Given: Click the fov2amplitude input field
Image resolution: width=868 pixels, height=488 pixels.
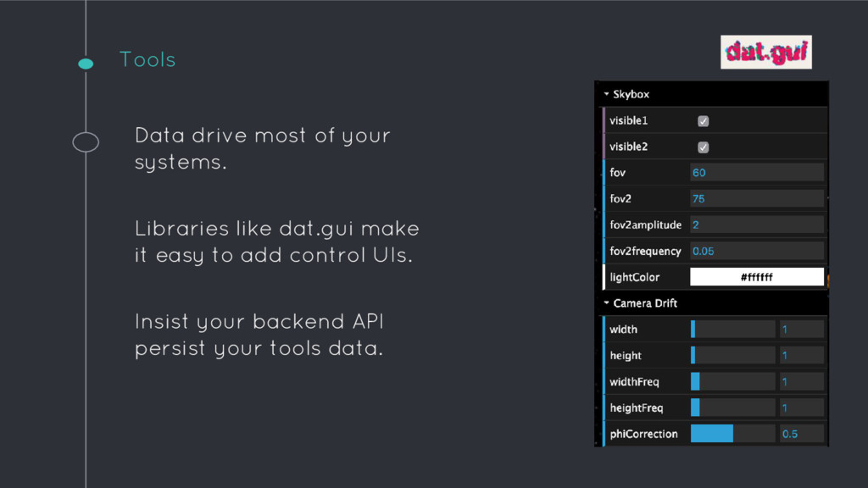Looking at the screenshot, I should [x=756, y=225].
